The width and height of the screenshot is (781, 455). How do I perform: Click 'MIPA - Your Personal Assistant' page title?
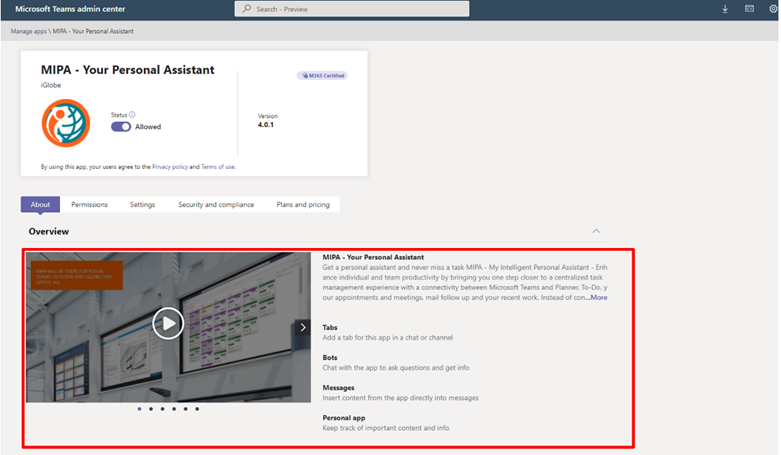[x=128, y=70]
